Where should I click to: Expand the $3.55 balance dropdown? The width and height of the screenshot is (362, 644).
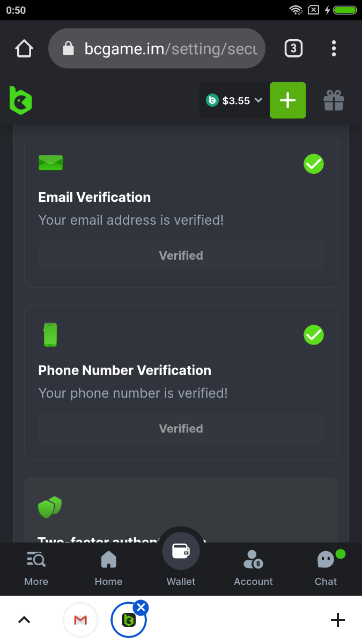pyautogui.click(x=234, y=100)
